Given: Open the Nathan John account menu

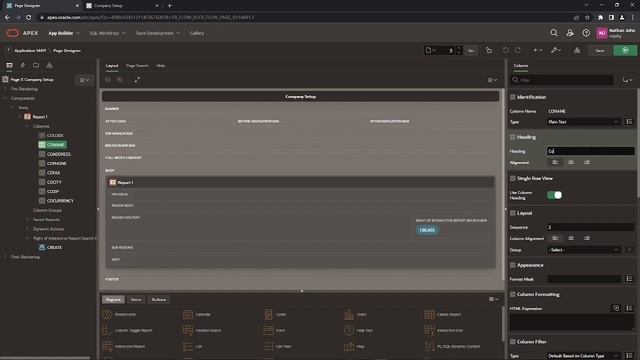Looking at the screenshot, I should (616, 33).
